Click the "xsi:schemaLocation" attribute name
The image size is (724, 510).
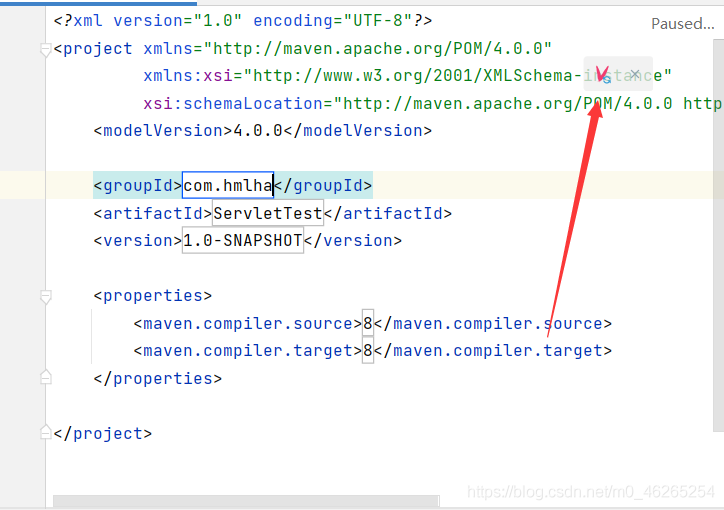click(x=233, y=103)
